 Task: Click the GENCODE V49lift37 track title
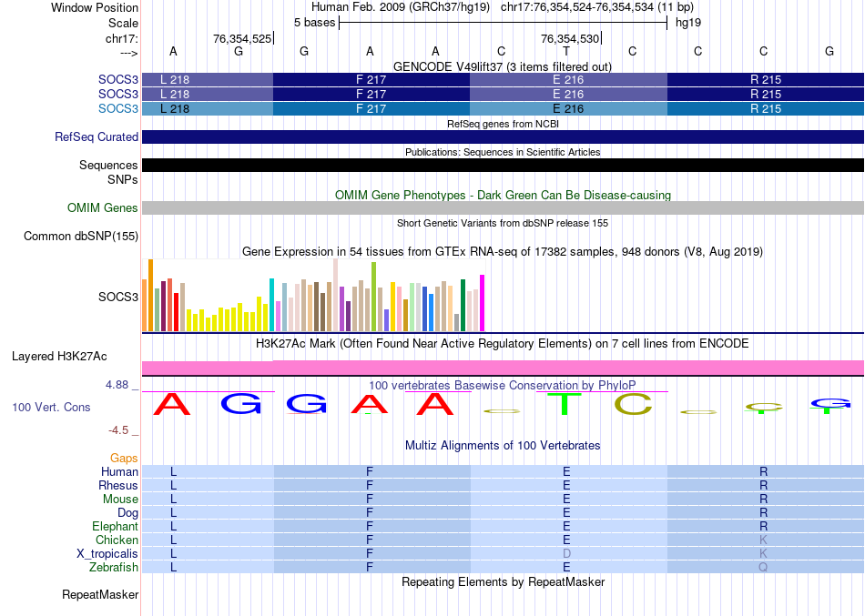(x=503, y=66)
